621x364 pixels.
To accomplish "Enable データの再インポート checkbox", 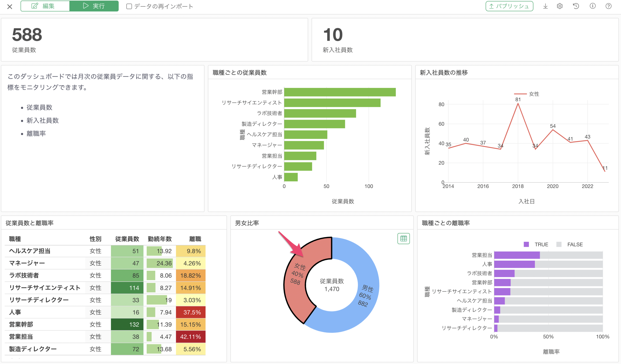I will click(x=129, y=6).
